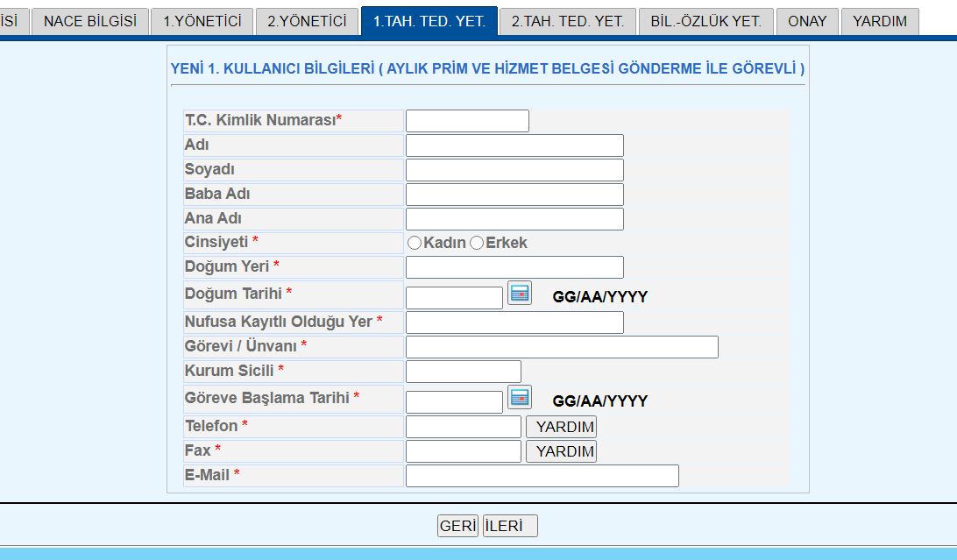Click the Görevi / Ünvanı input field
Viewport: 957px width, 560px height.
(562, 347)
